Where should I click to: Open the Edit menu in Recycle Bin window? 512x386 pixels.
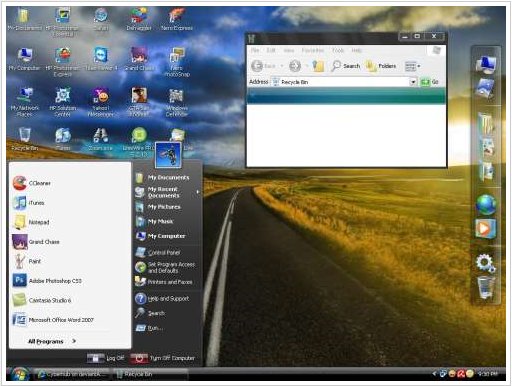coord(271,50)
